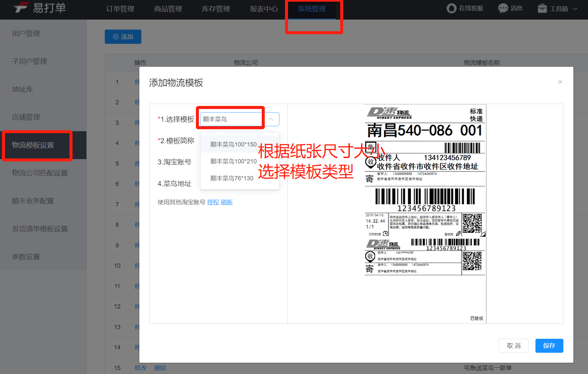Click the waybill template preview image

pos(425,214)
